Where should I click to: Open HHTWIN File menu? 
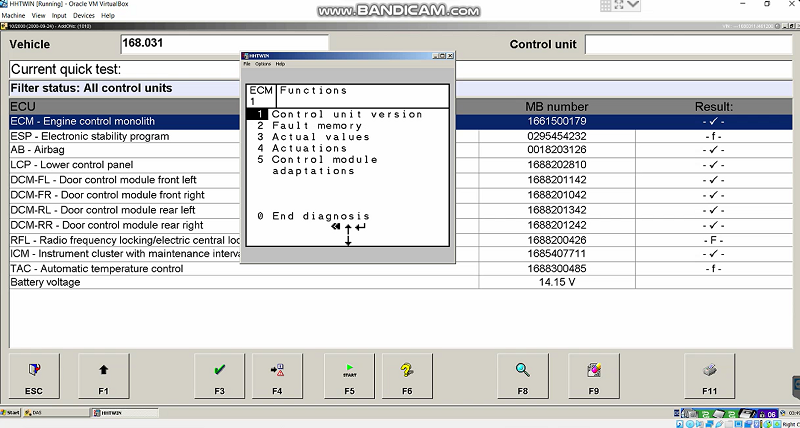pyautogui.click(x=247, y=64)
